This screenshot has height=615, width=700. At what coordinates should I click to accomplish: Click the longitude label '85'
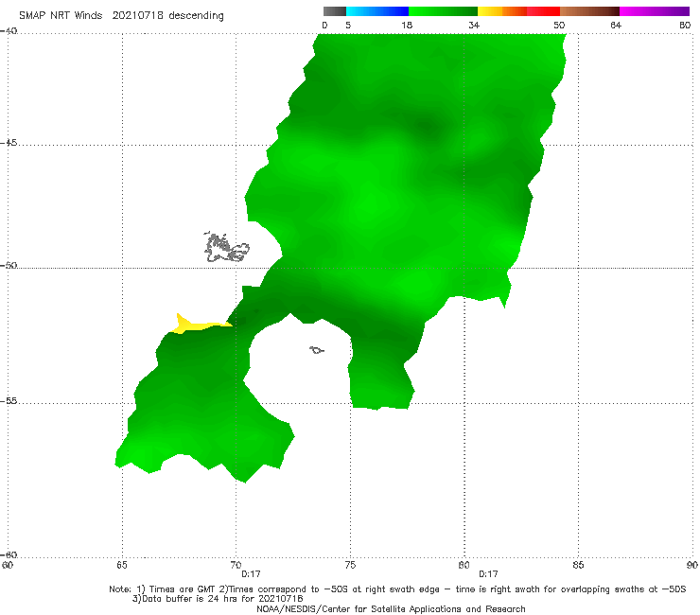pos(578,565)
